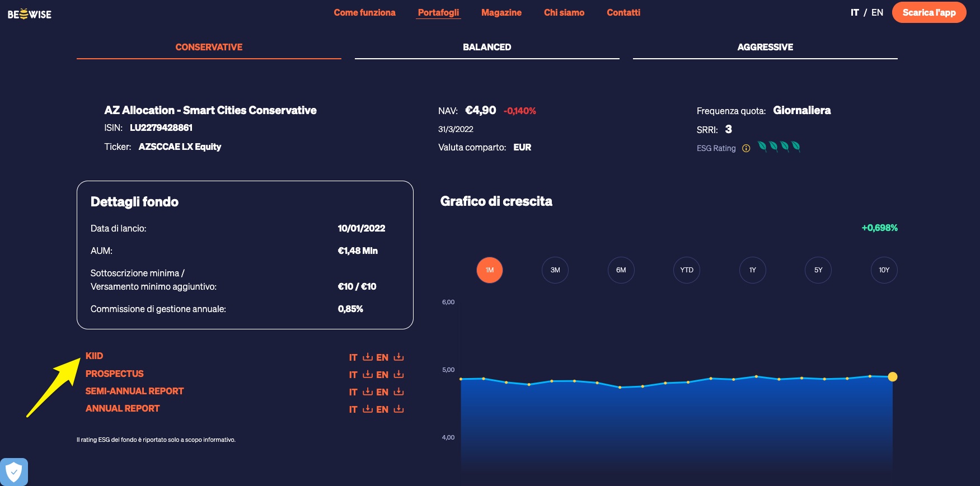
Task: Click the last data point on the chart
Action: [x=893, y=377]
